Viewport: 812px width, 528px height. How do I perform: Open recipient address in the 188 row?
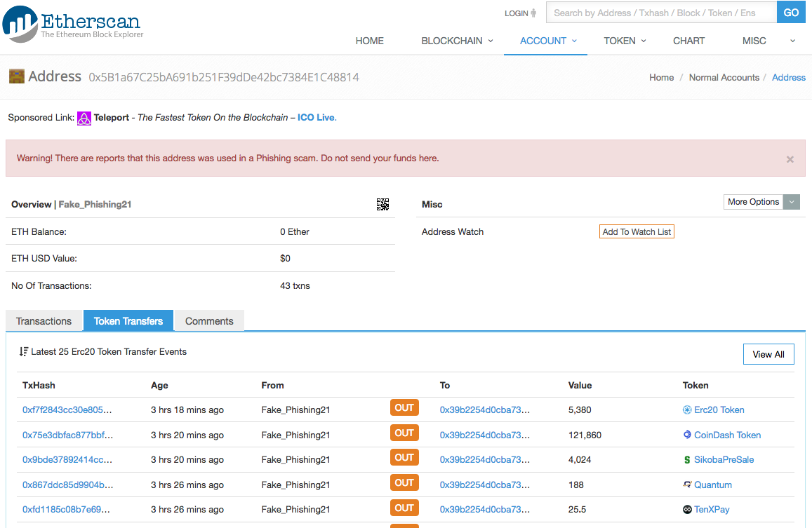tap(485, 485)
